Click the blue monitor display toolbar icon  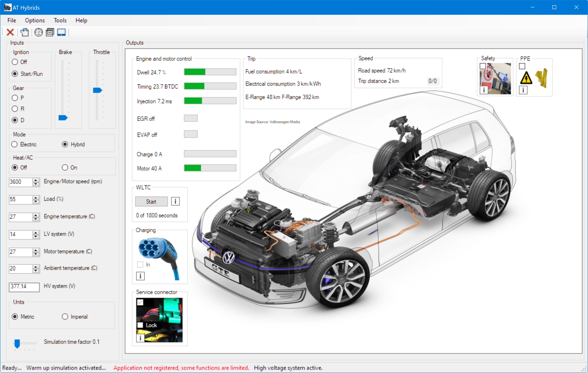pos(61,32)
